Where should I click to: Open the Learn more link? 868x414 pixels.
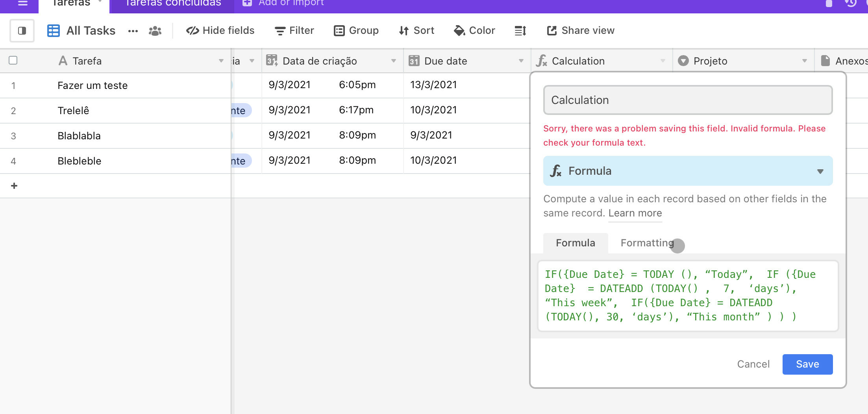point(635,213)
